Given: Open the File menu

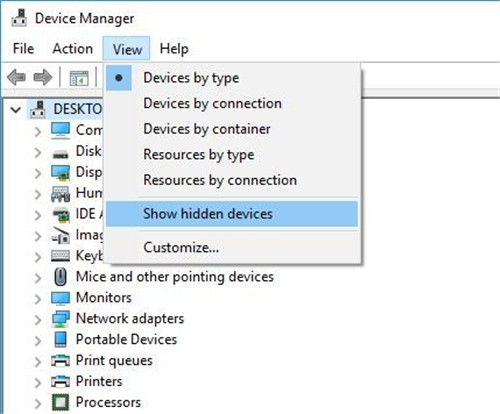Looking at the screenshot, I should click(23, 49).
